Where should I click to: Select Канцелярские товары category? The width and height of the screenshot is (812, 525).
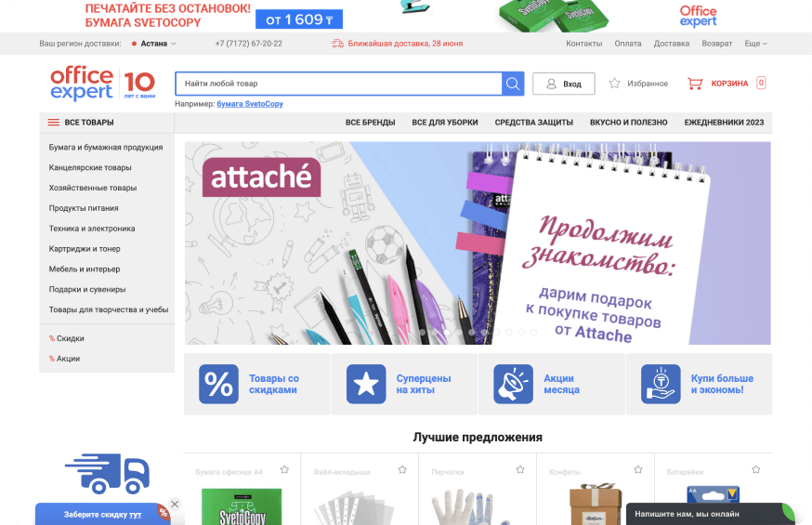click(x=90, y=167)
